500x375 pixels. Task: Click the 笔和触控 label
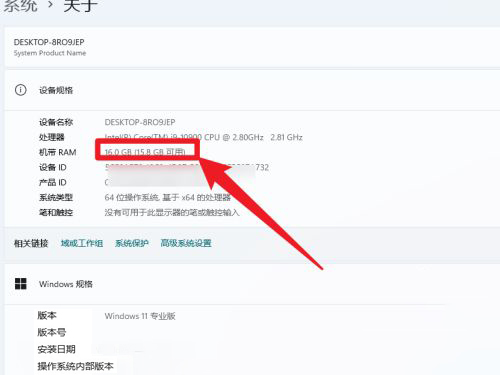(56, 212)
